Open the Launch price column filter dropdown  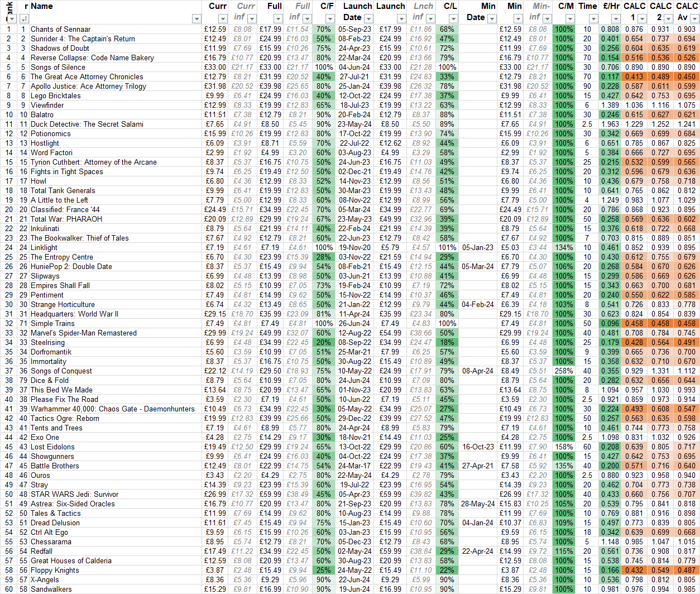(401, 19)
